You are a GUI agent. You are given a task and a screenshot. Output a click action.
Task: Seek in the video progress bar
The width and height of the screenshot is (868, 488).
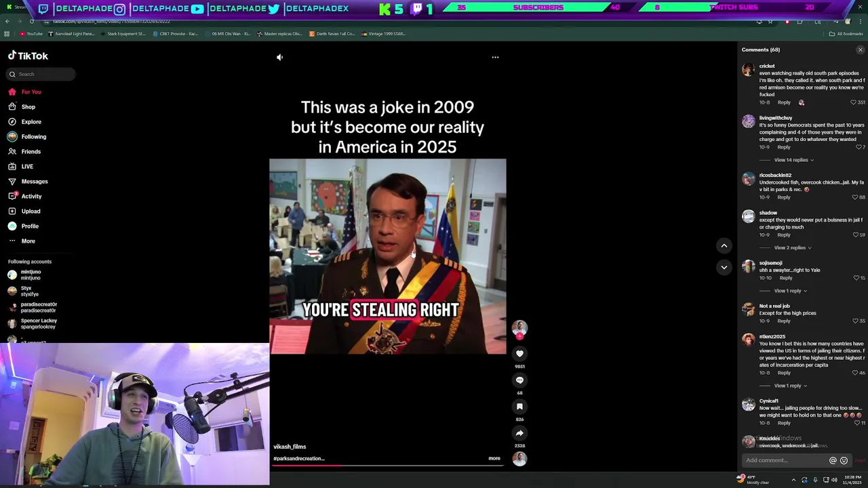point(387,466)
